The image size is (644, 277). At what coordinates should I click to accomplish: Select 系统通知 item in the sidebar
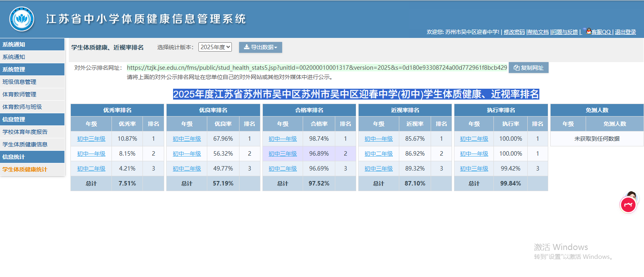(x=32, y=57)
